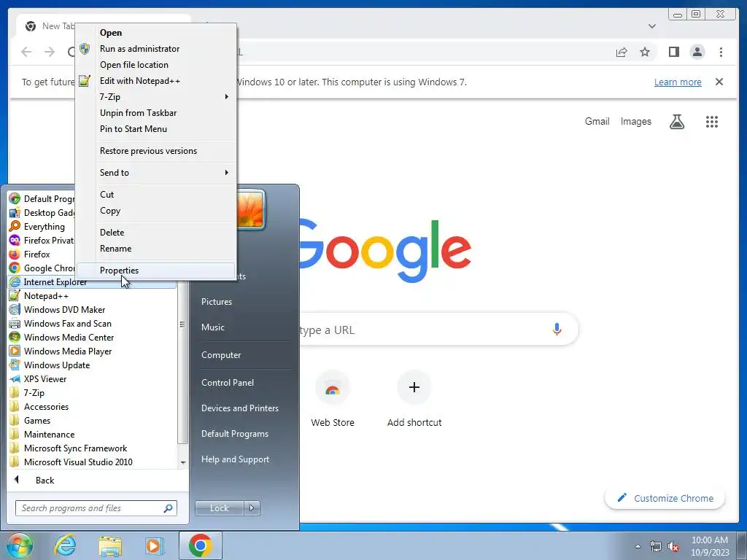
Task: Click Customize Chrome button
Action: point(665,498)
